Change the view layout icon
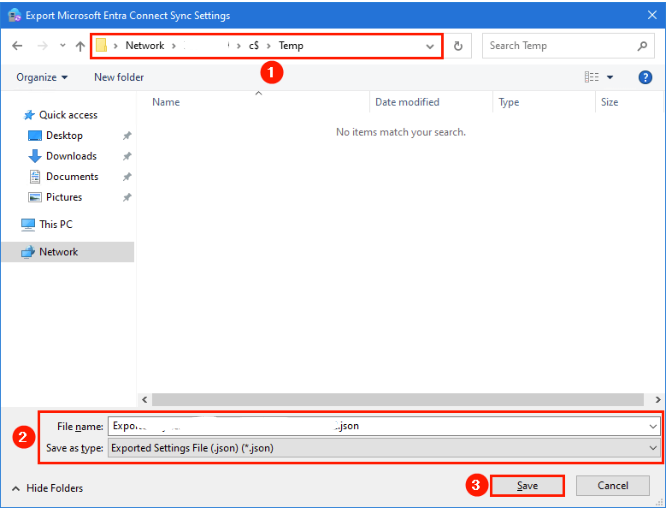 [x=592, y=77]
